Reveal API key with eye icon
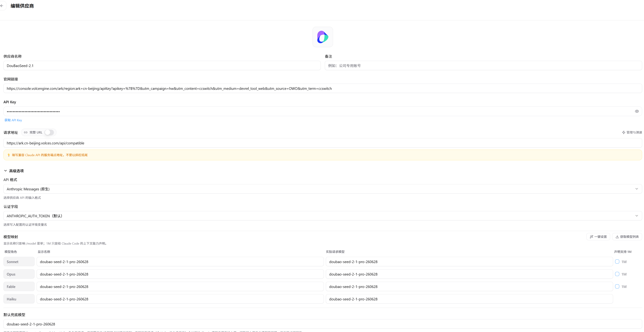 click(637, 111)
